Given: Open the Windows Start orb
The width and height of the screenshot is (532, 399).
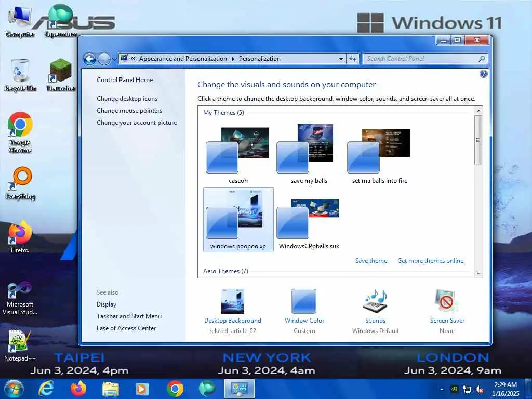Looking at the screenshot, I should point(14,389).
